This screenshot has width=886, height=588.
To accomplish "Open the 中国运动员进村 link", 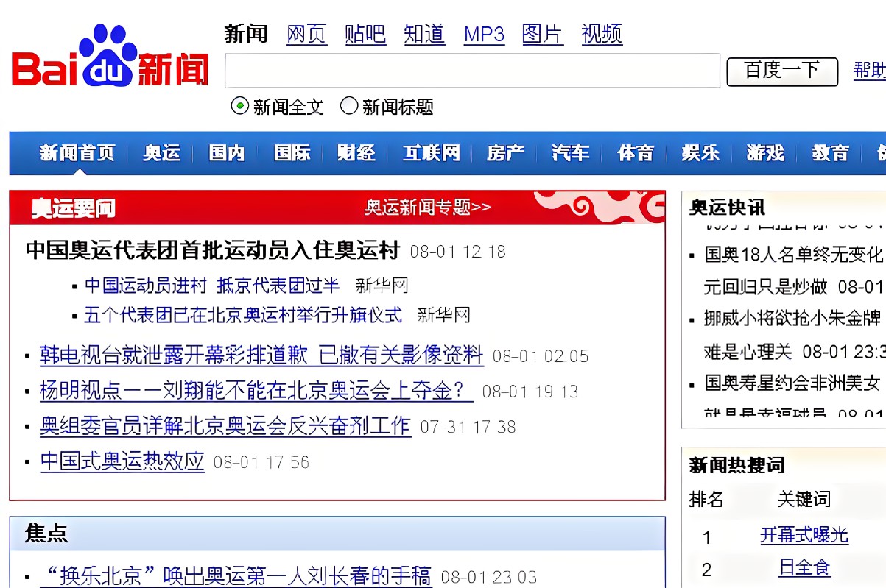I will (x=146, y=286).
